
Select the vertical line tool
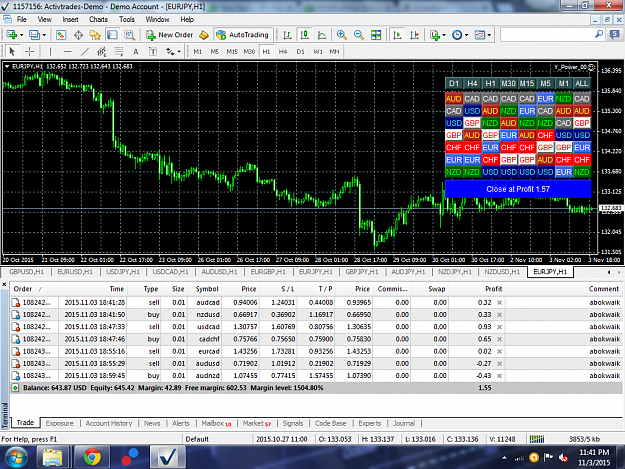coord(50,51)
